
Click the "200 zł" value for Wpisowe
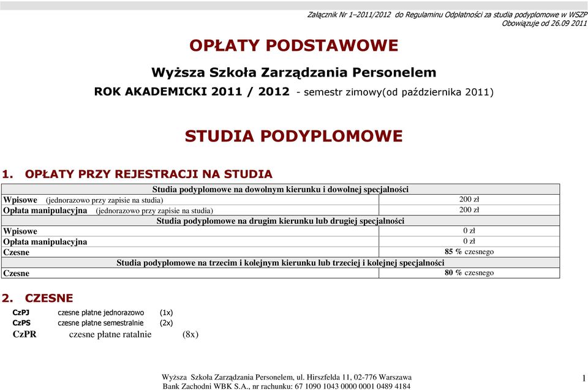point(469,200)
